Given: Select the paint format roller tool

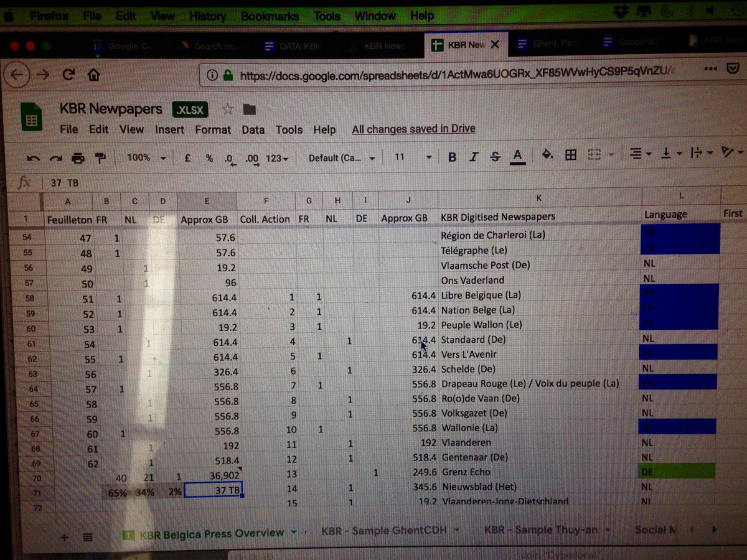Looking at the screenshot, I should pyautogui.click(x=100, y=158).
